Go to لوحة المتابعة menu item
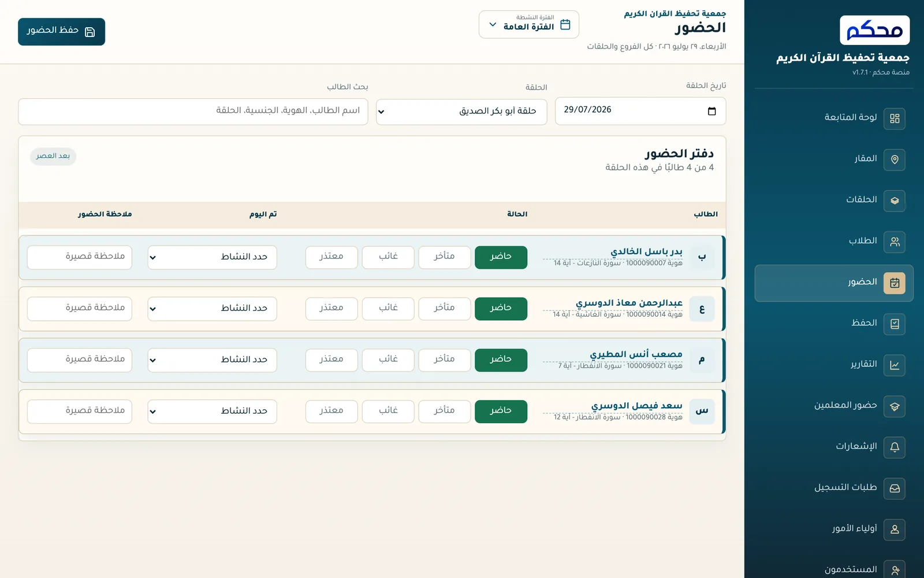Viewport: 924px width, 578px height. pos(834,118)
